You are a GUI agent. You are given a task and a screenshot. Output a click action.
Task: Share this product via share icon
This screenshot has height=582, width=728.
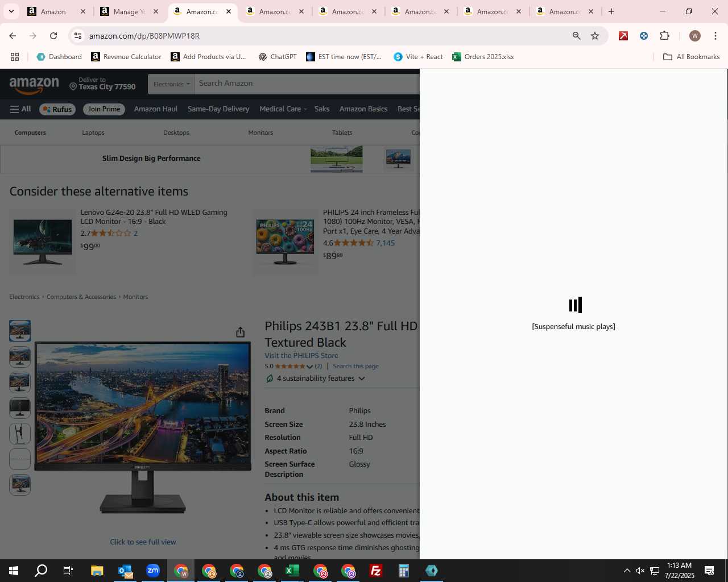click(x=241, y=332)
